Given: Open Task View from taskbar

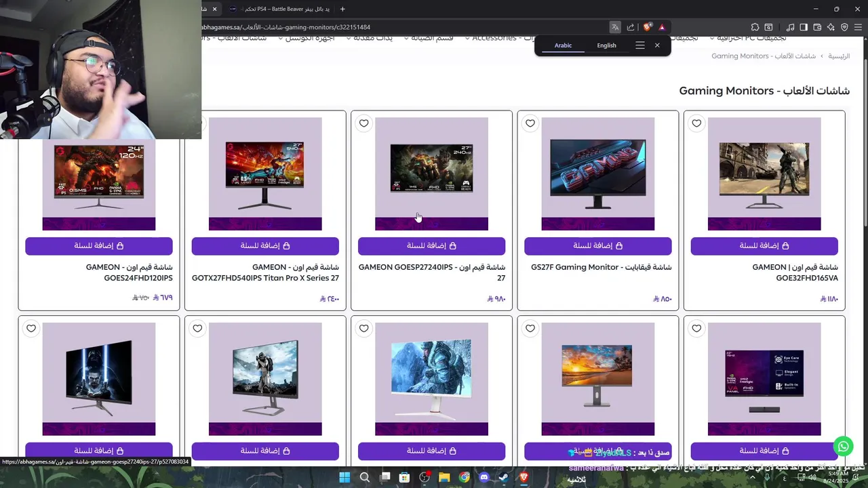Looking at the screenshot, I should (385, 477).
